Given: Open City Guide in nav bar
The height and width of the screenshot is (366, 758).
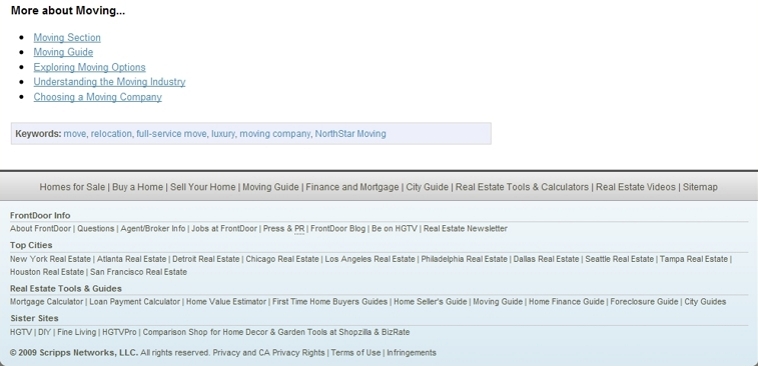Looking at the screenshot, I should pyautogui.click(x=427, y=187).
